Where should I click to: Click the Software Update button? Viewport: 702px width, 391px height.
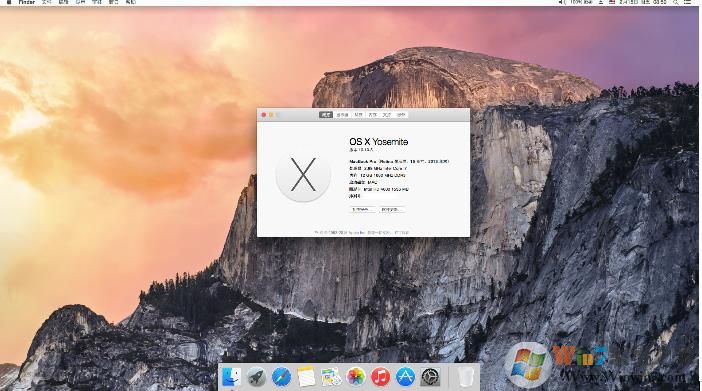392,209
